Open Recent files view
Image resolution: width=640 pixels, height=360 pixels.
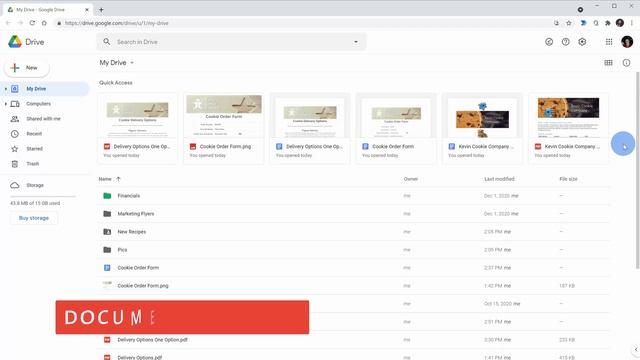(34, 134)
